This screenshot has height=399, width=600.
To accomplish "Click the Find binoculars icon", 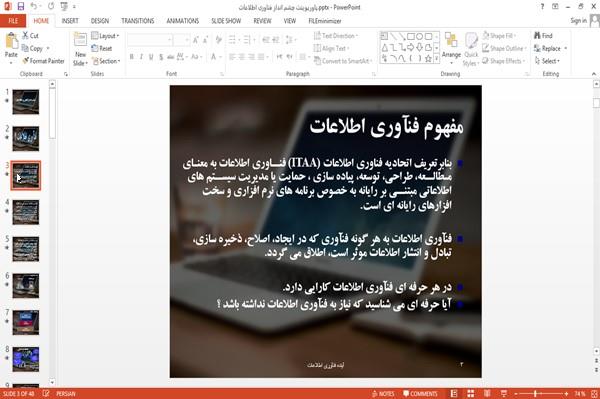I will click(537, 36).
